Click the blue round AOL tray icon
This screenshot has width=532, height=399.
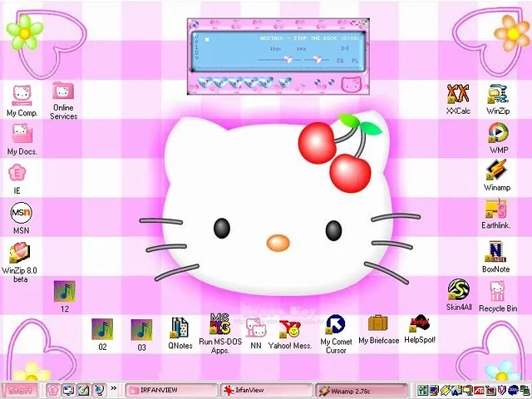coord(513,390)
